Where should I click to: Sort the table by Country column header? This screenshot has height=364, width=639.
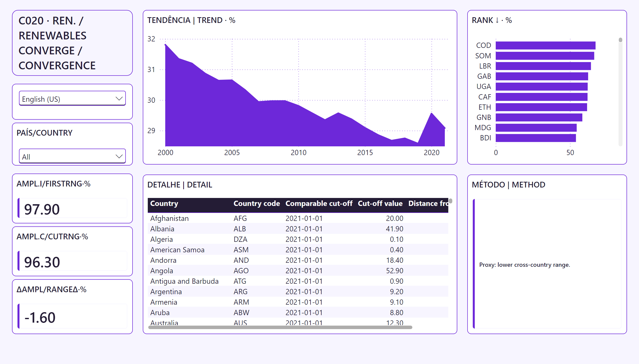pos(164,203)
